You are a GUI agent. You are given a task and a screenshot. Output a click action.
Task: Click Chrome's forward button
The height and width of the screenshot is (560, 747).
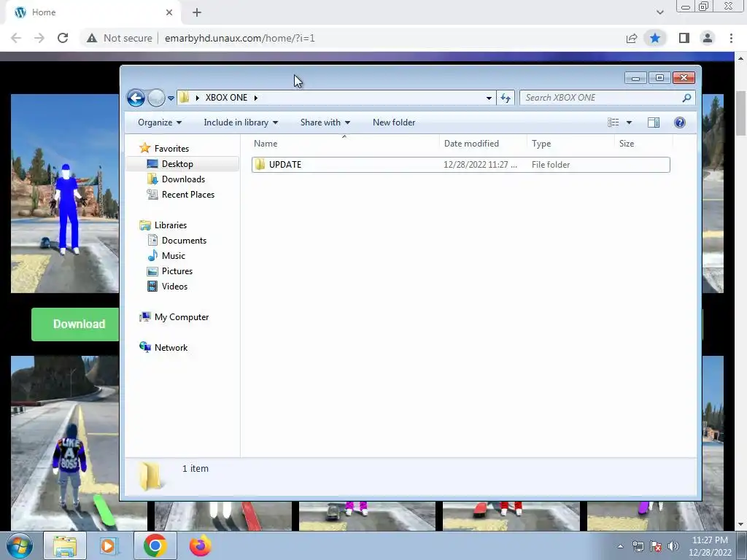[39, 38]
